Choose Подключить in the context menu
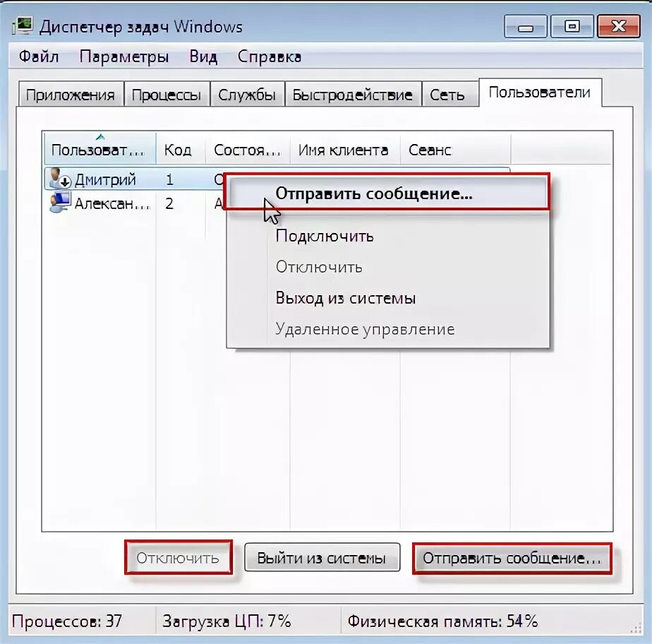 point(387,236)
